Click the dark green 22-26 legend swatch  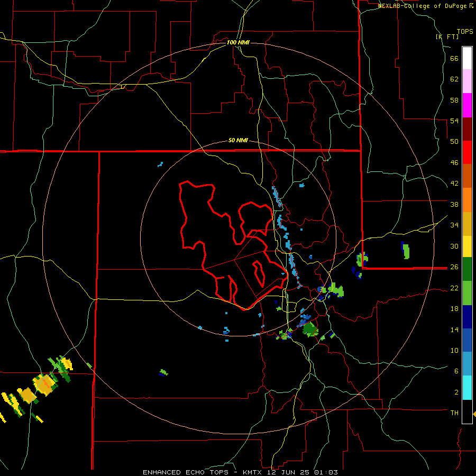[467, 269]
